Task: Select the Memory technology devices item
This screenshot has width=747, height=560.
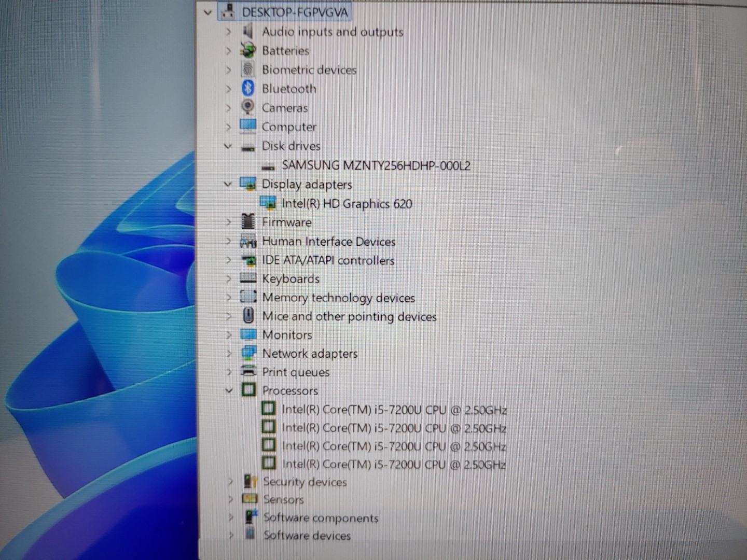Action: click(338, 298)
